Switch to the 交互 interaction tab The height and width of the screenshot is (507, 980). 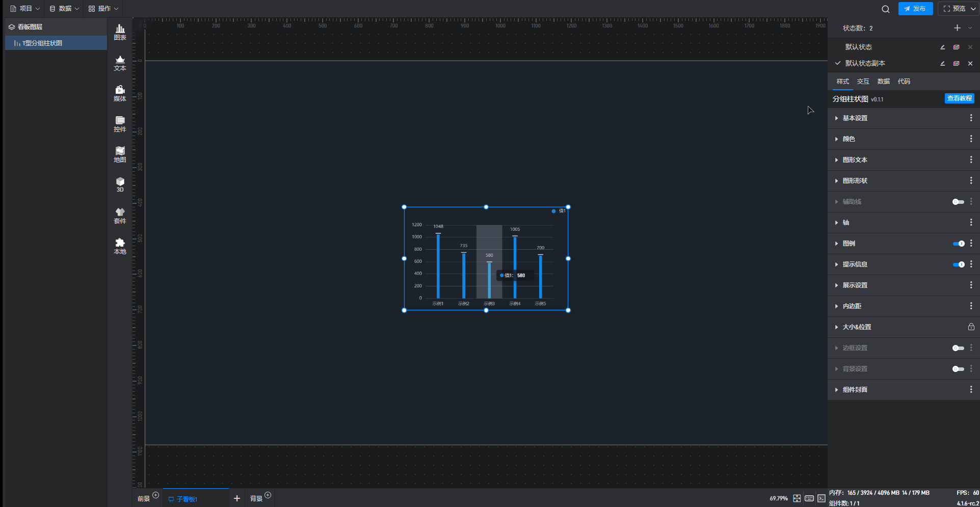pos(863,82)
